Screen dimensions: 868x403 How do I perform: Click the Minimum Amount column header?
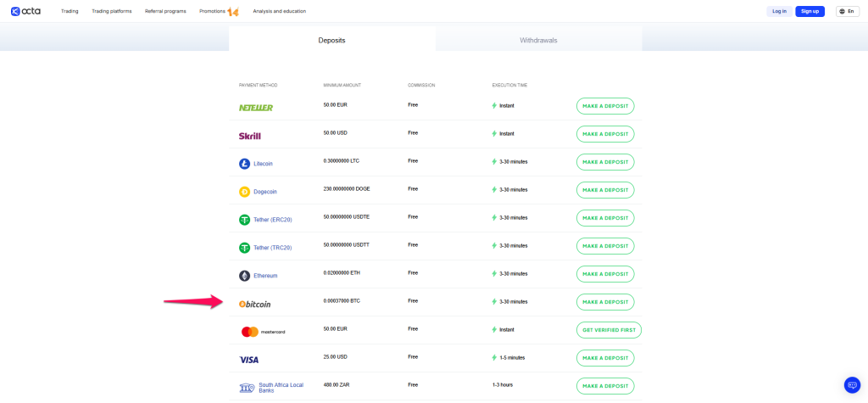[x=342, y=86]
